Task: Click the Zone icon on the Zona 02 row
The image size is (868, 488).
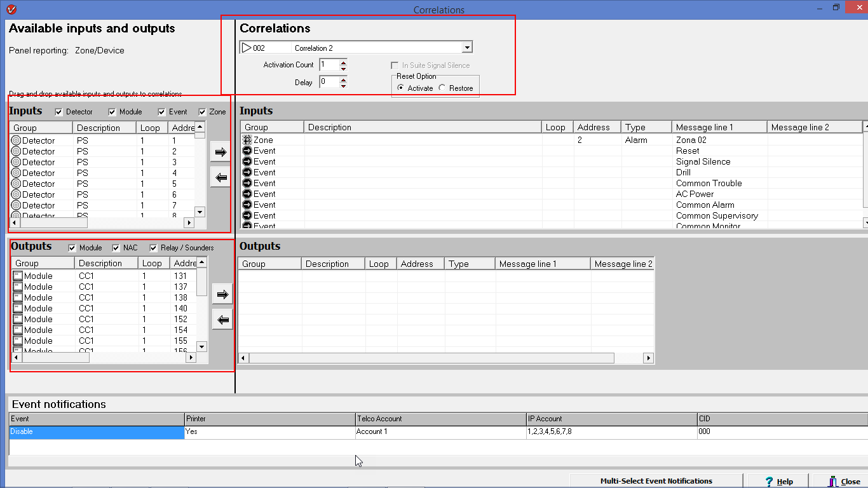Action: point(246,140)
